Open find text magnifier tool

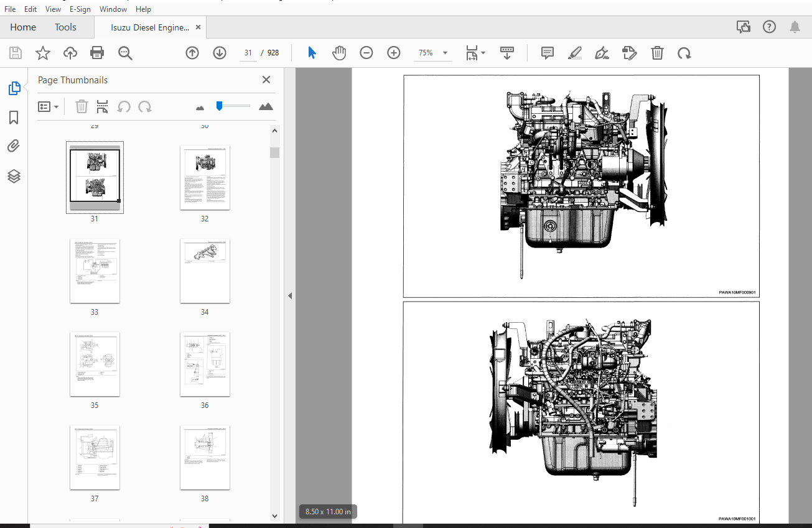coord(126,53)
